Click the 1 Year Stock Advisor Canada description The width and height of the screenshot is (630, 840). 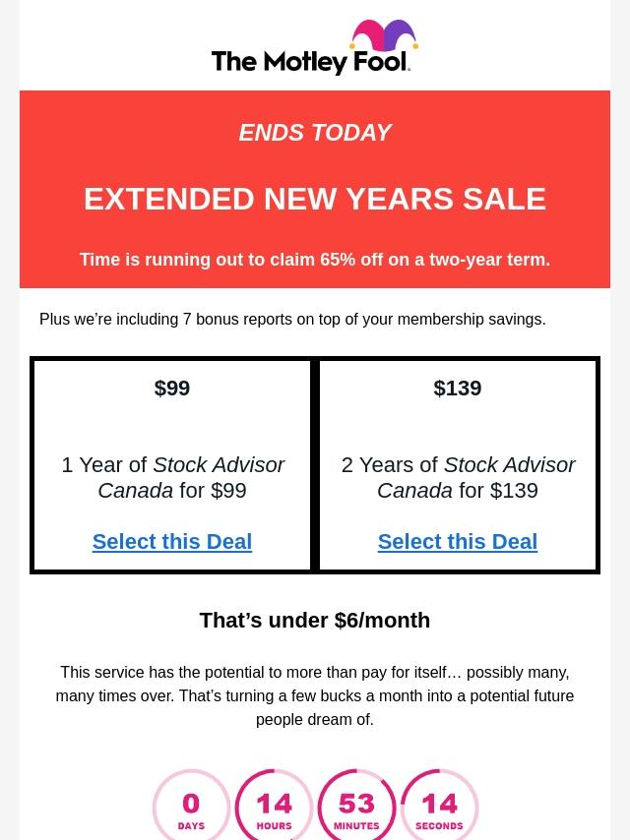pos(172,477)
